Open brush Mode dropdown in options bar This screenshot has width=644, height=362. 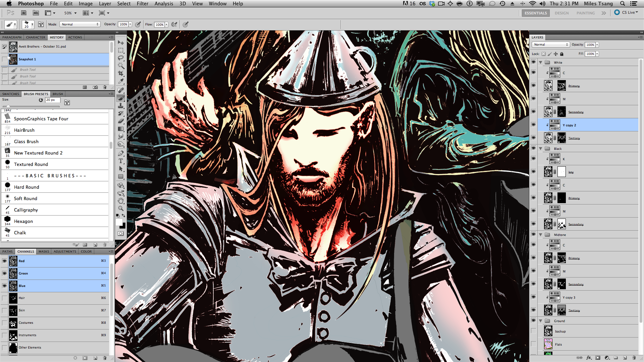click(80, 24)
